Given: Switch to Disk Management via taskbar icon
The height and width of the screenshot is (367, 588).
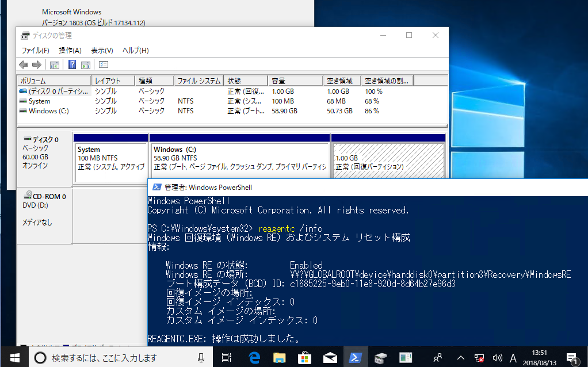Looking at the screenshot, I should click(x=380, y=358).
